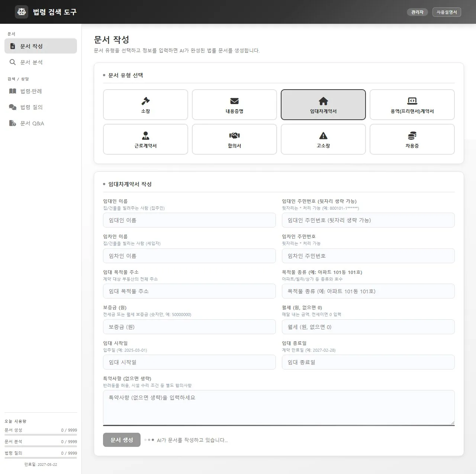Open the 문서 Q&A page
This screenshot has width=476, height=474.
pyautogui.click(x=41, y=123)
